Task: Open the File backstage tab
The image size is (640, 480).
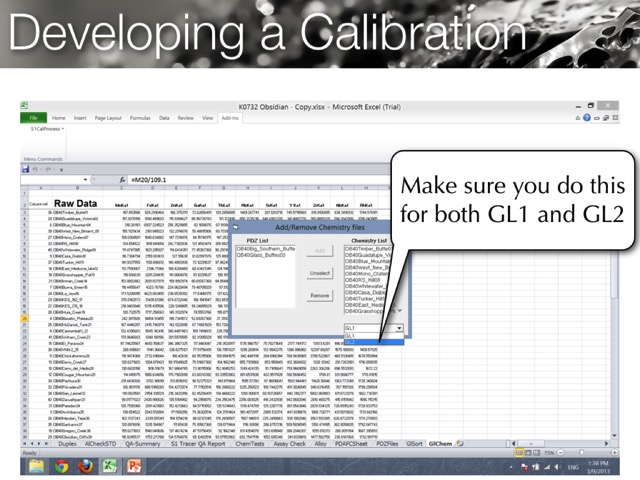Action: click(x=33, y=117)
